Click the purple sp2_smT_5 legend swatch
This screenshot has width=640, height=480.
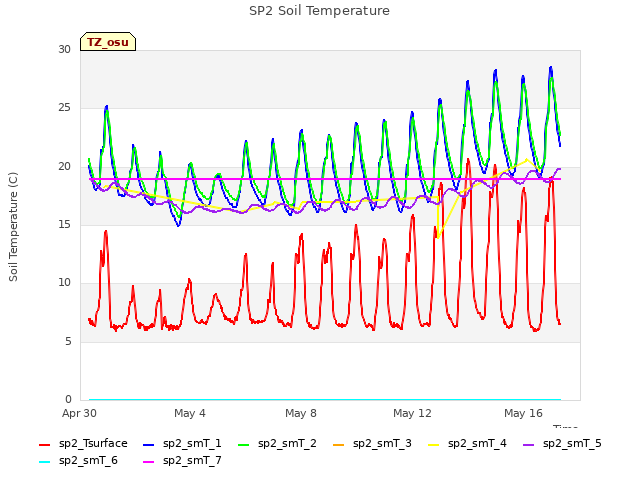pyautogui.click(x=529, y=444)
